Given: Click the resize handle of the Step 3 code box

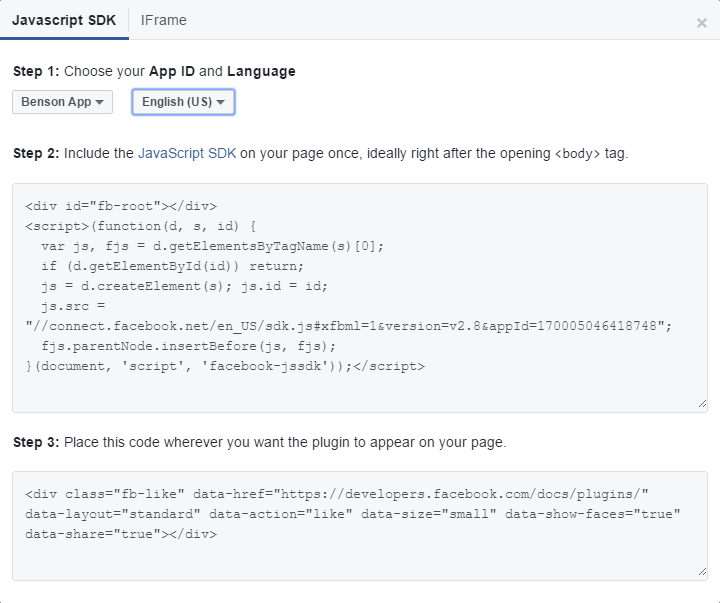Looking at the screenshot, I should 702,572.
